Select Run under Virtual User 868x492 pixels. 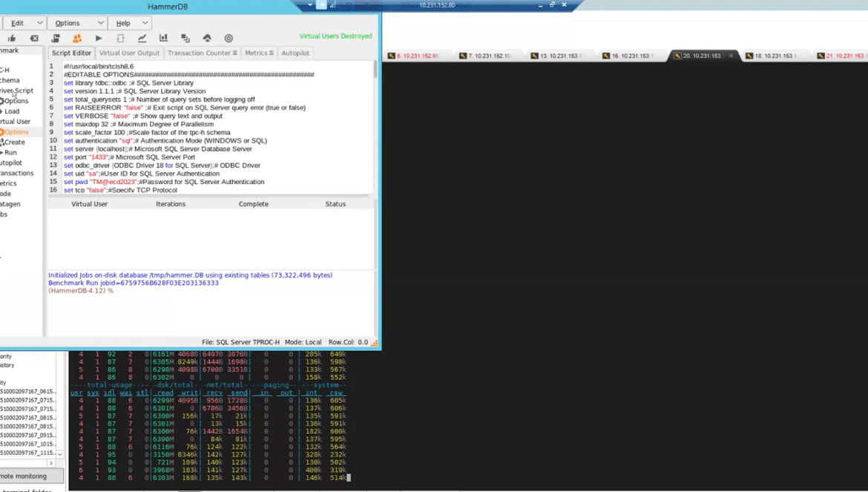click(10, 152)
